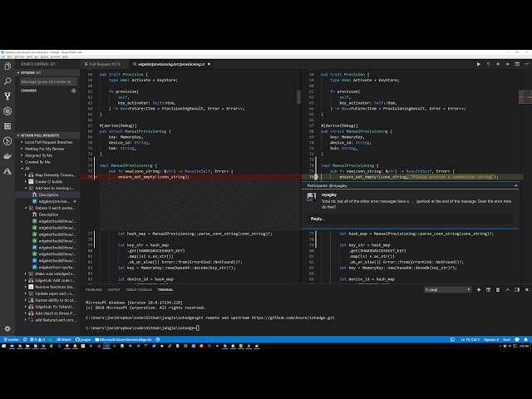Switch to the DEBUG CONSOLE tab
532x399 pixels.
tap(139, 290)
